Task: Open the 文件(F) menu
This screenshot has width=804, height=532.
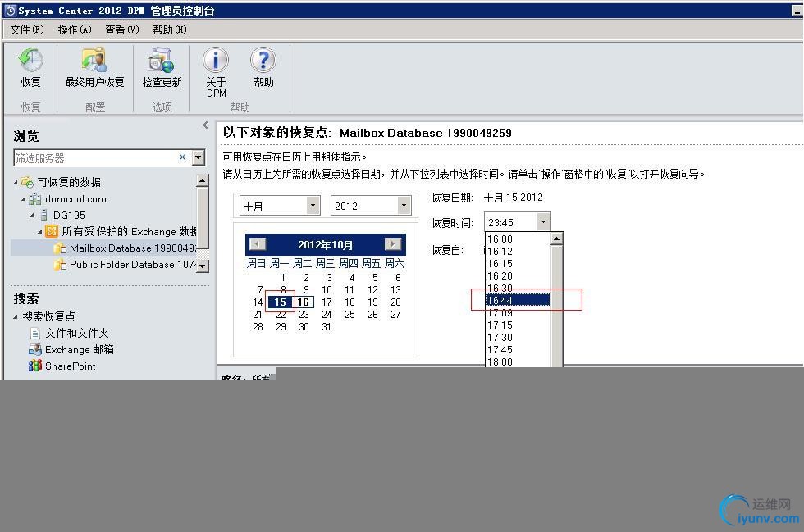Action: point(27,30)
